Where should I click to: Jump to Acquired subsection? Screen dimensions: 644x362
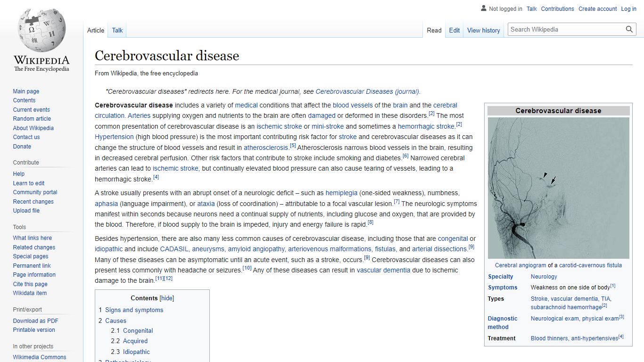pyautogui.click(x=135, y=341)
